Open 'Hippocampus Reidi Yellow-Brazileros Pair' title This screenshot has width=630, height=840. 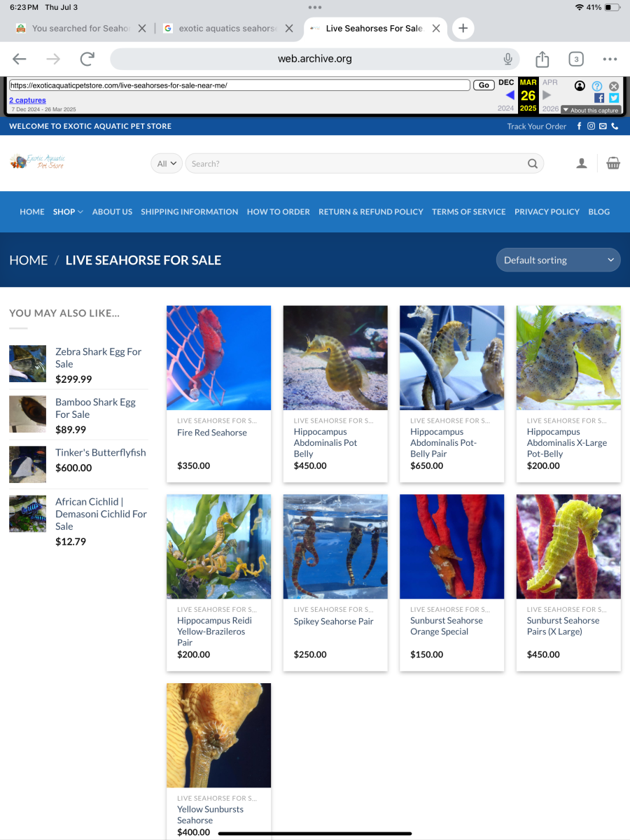click(x=214, y=631)
